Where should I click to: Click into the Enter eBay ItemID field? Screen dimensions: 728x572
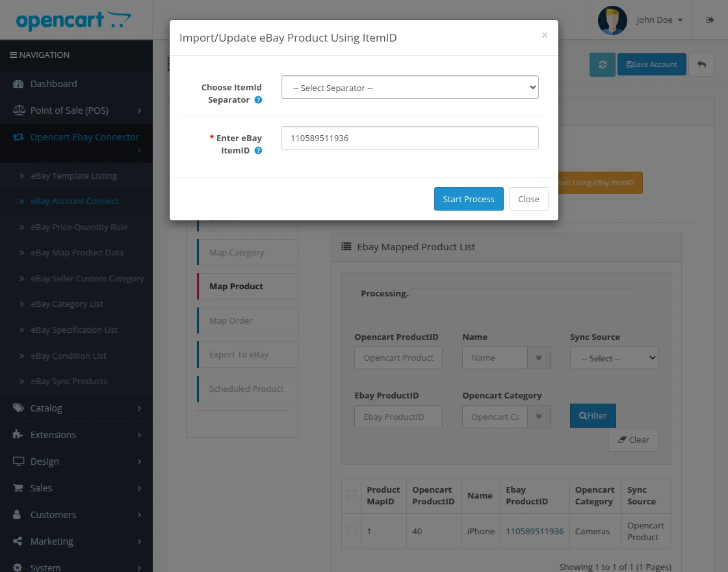[410, 138]
